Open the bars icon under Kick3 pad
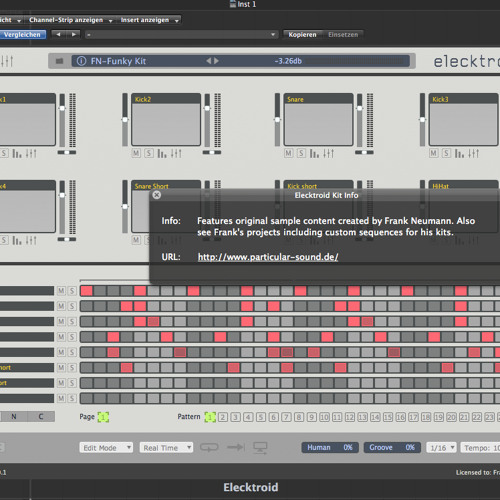 [x=460, y=153]
